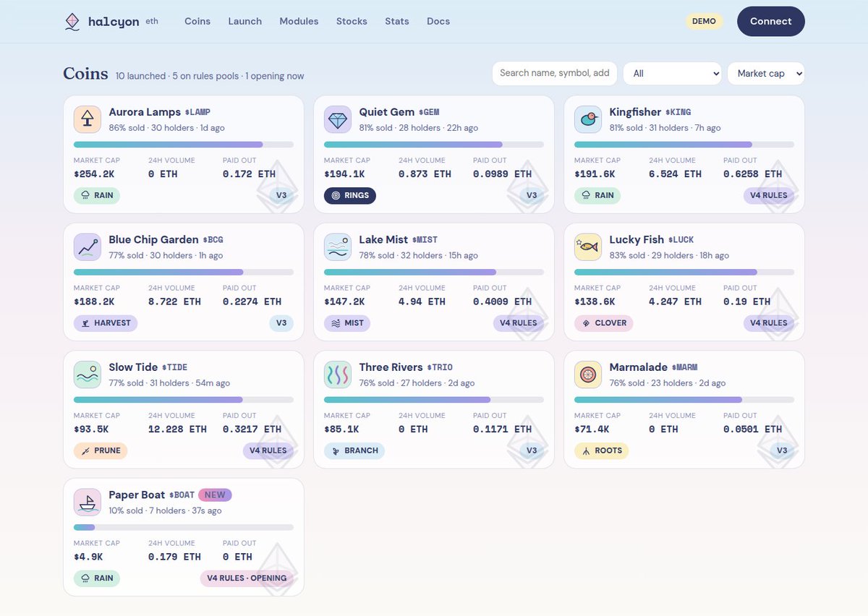Image resolution: width=868 pixels, height=616 pixels.
Task: Open the Modules nav item
Action: [299, 22]
